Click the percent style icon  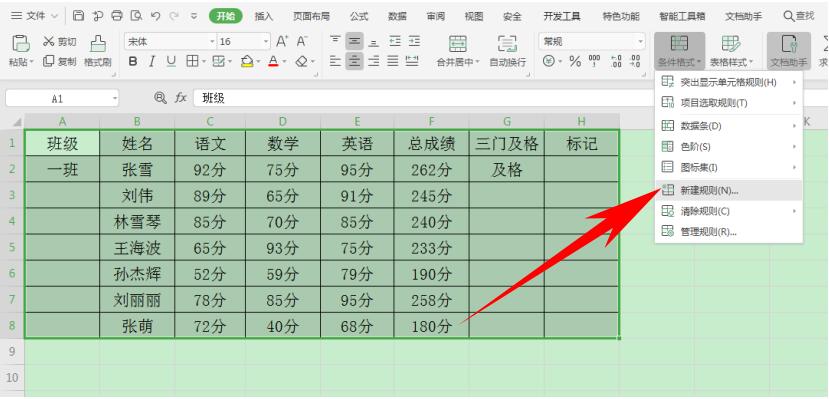(575, 62)
